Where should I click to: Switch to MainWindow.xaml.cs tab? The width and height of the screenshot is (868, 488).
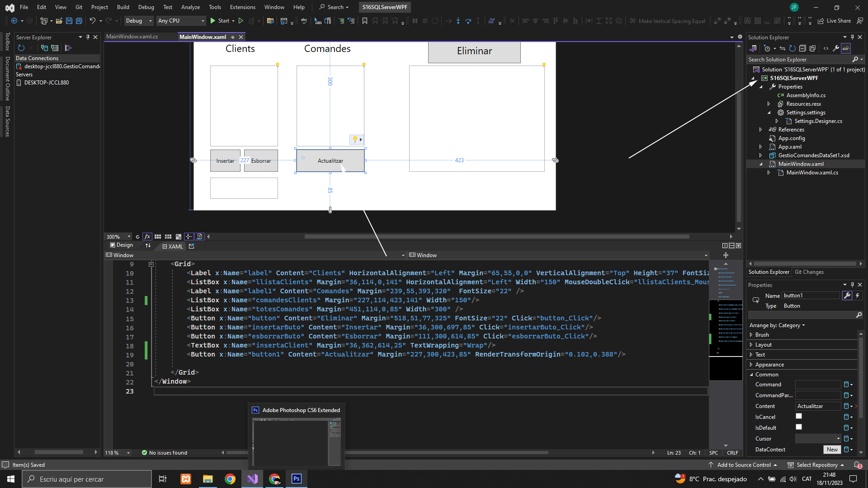pos(132,37)
